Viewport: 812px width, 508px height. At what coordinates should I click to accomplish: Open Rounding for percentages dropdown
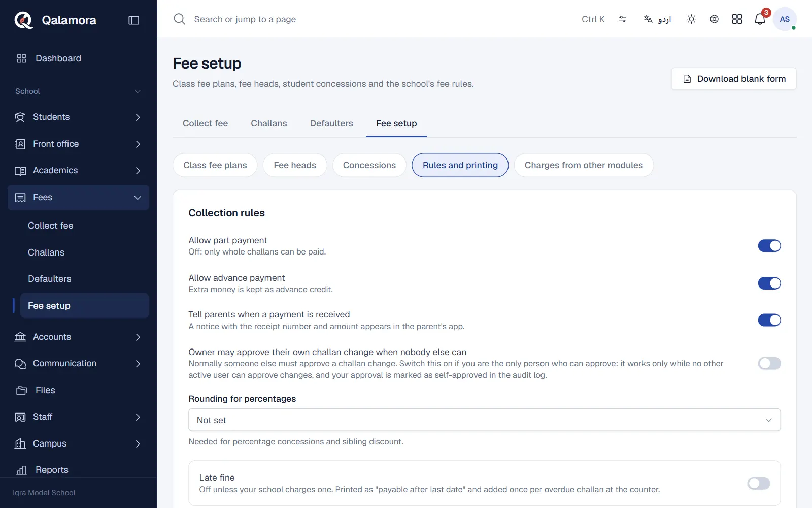pos(485,420)
